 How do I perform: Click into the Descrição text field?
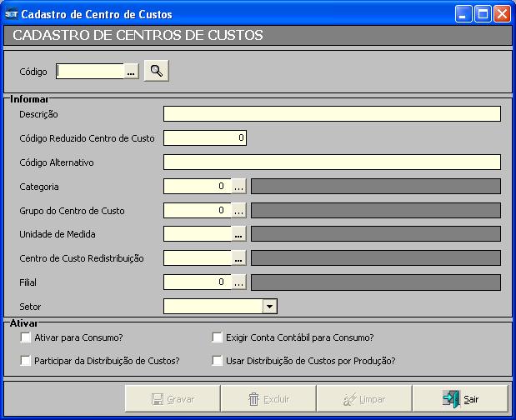(332, 114)
